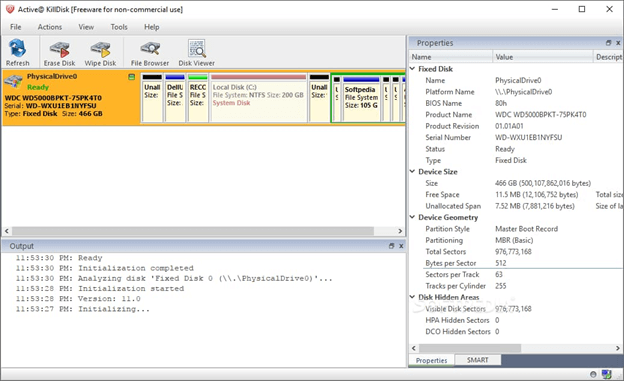Select the Local Disk (C:) partition

259,98
